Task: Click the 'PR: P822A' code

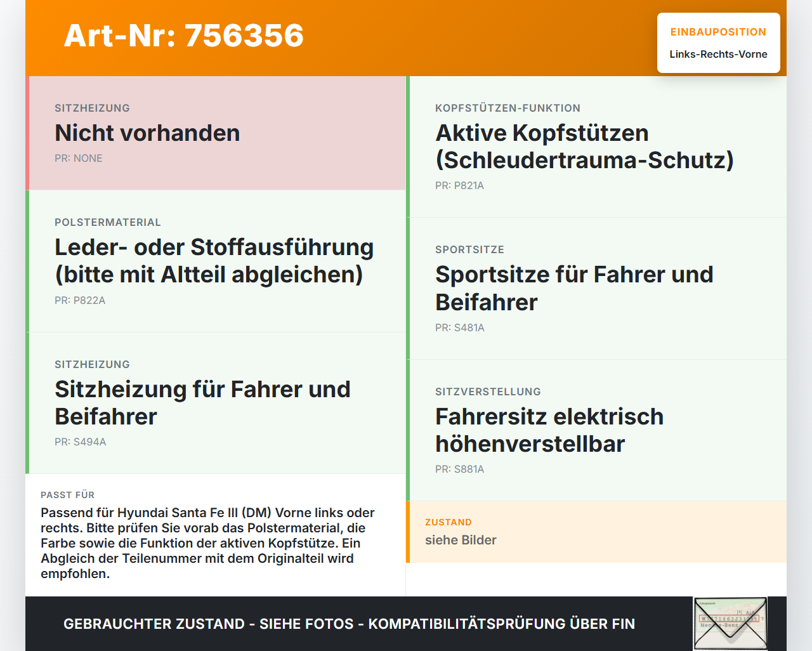Action: [x=80, y=300]
